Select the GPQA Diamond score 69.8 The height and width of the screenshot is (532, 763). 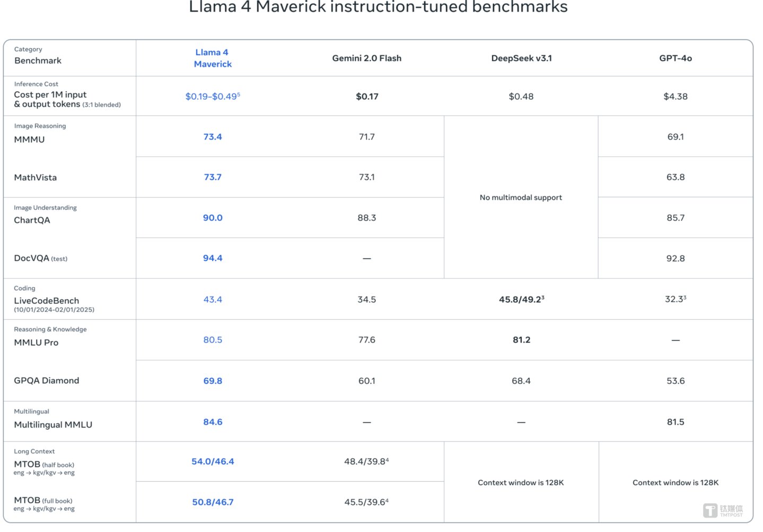point(213,381)
